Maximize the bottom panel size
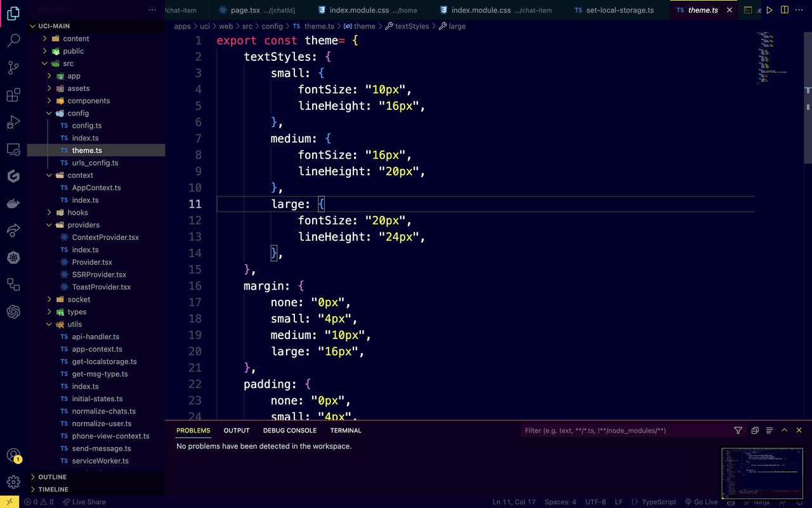 tap(784, 431)
